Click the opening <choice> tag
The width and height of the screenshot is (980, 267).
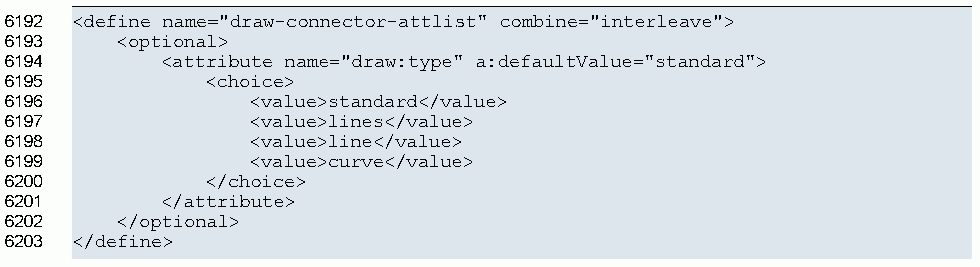pos(250,82)
